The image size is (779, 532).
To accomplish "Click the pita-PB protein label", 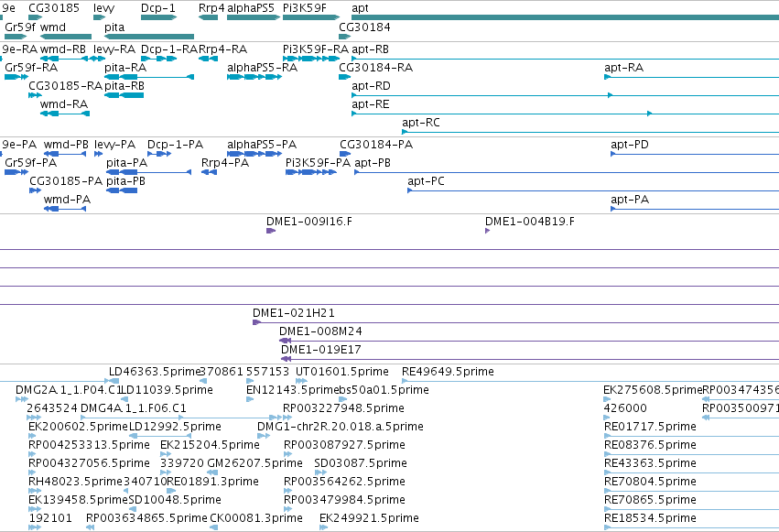I will pyautogui.click(x=125, y=181).
